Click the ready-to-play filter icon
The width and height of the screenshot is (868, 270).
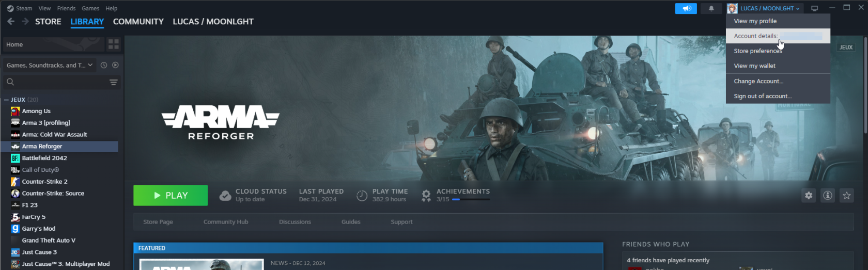pyautogui.click(x=115, y=65)
